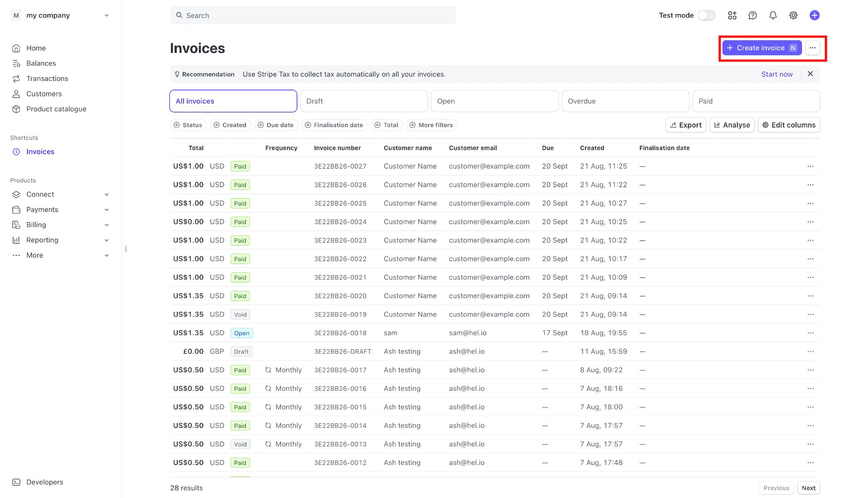Click the Create invoice button

pos(761,48)
